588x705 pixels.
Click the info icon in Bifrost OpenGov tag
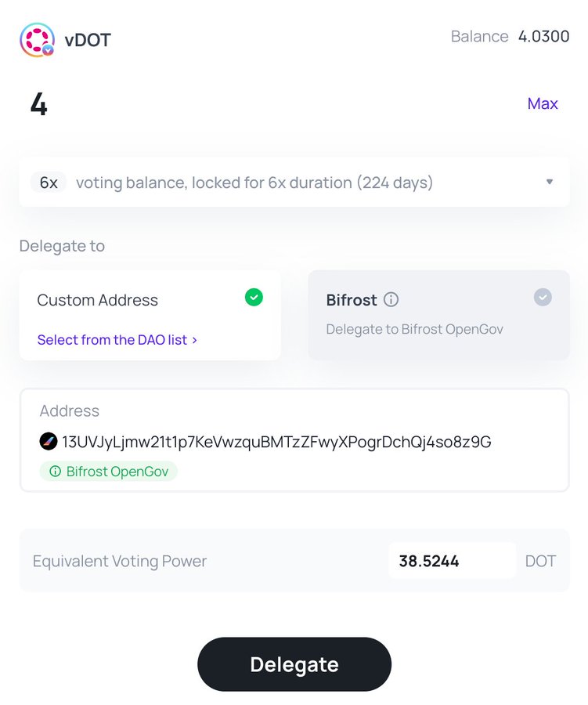(55, 472)
